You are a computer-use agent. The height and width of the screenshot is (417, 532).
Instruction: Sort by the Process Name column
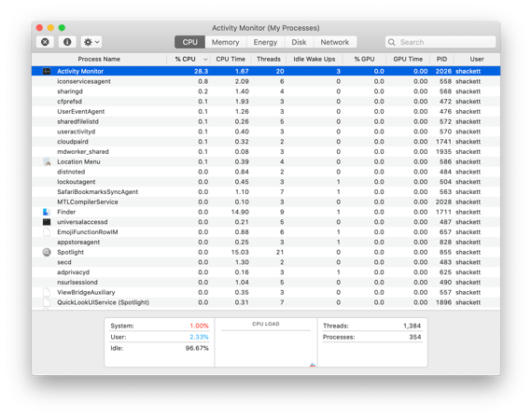click(x=99, y=59)
